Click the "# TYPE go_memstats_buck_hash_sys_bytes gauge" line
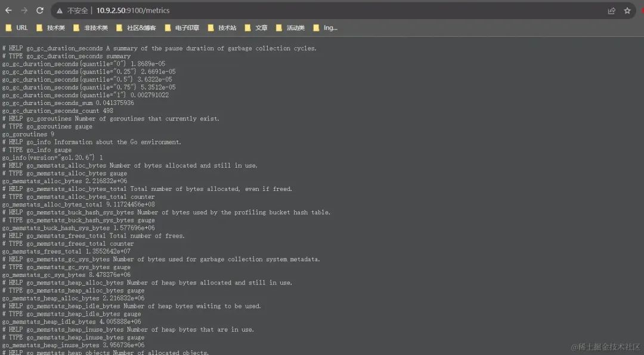 79,220
